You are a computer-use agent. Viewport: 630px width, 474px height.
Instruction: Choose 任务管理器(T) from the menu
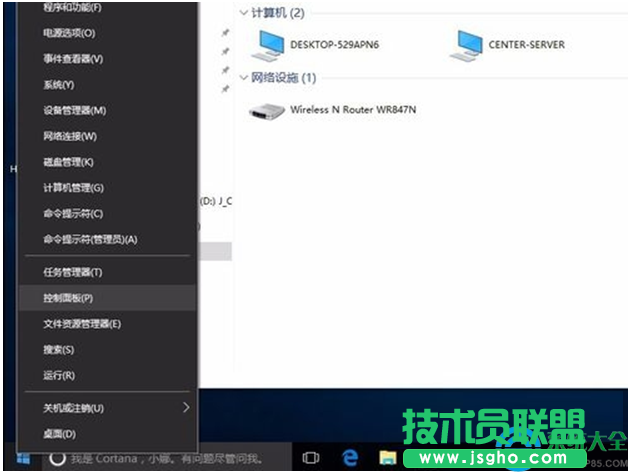point(72,272)
